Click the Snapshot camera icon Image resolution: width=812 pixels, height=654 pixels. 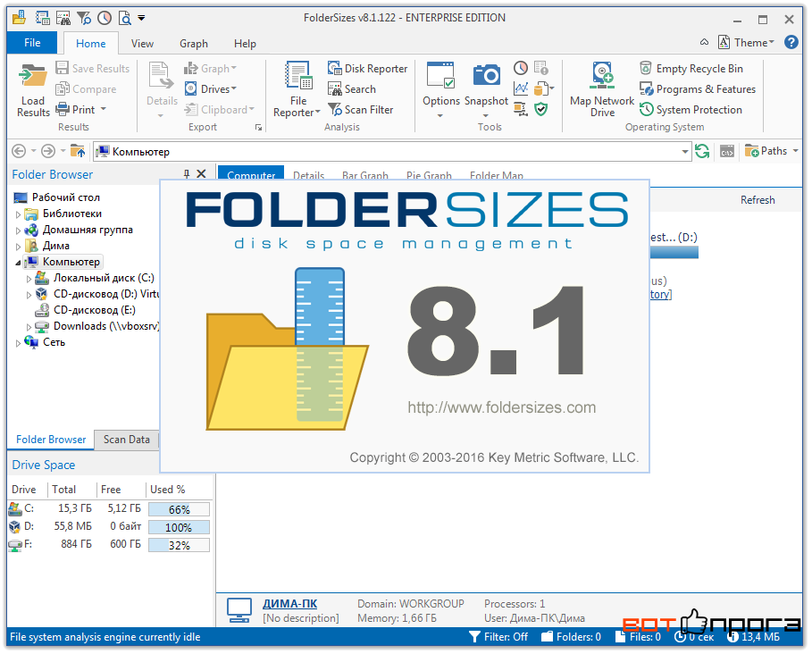(486, 75)
